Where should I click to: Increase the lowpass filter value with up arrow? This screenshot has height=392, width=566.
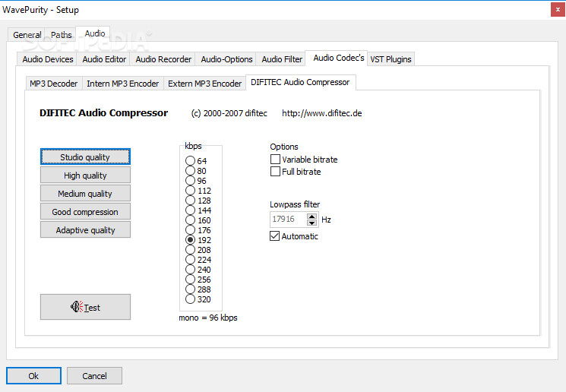pyautogui.click(x=312, y=217)
